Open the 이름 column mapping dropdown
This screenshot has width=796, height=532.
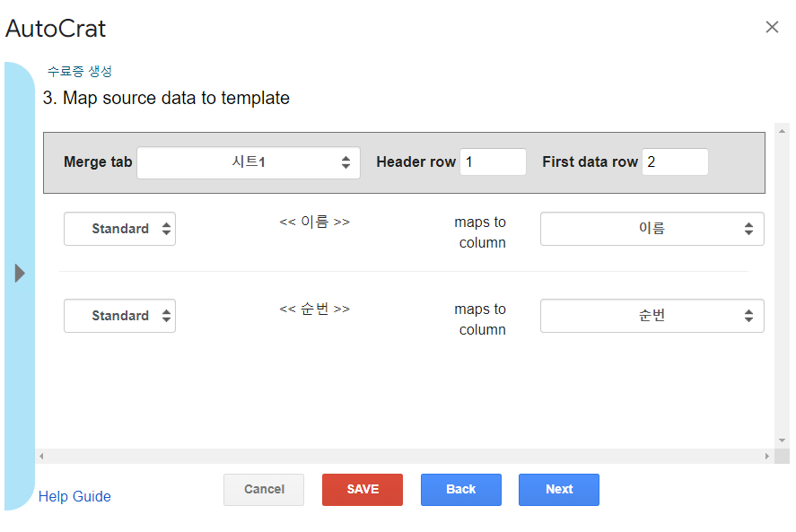pyautogui.click(x=652, y=229)
